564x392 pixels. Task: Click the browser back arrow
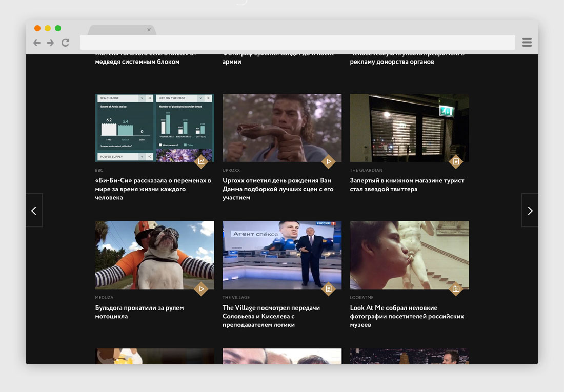[37, 43]
